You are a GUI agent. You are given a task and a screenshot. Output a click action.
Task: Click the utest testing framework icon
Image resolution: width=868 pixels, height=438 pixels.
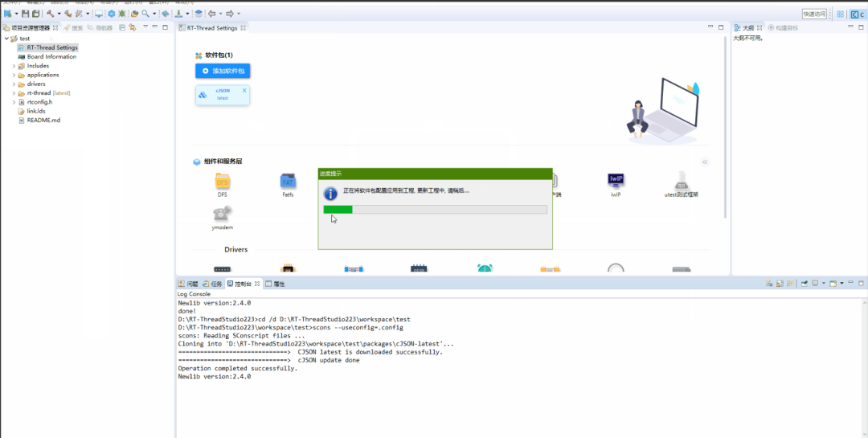(681, 182)
